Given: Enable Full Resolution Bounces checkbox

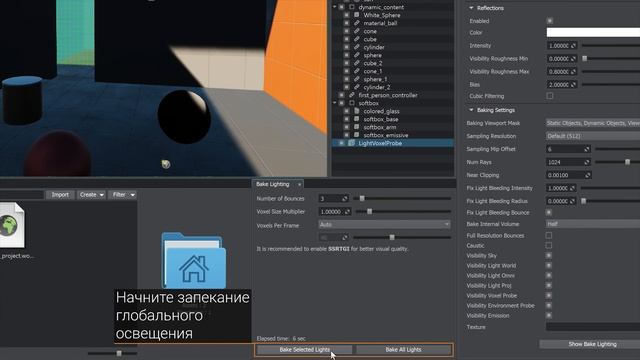Looking at the screenshot, I should pos(549,236).
